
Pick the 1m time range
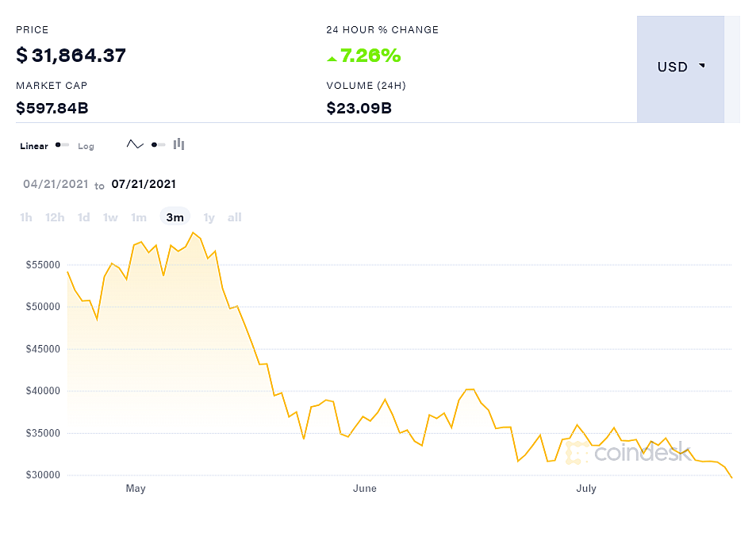(x=139, y=217)
